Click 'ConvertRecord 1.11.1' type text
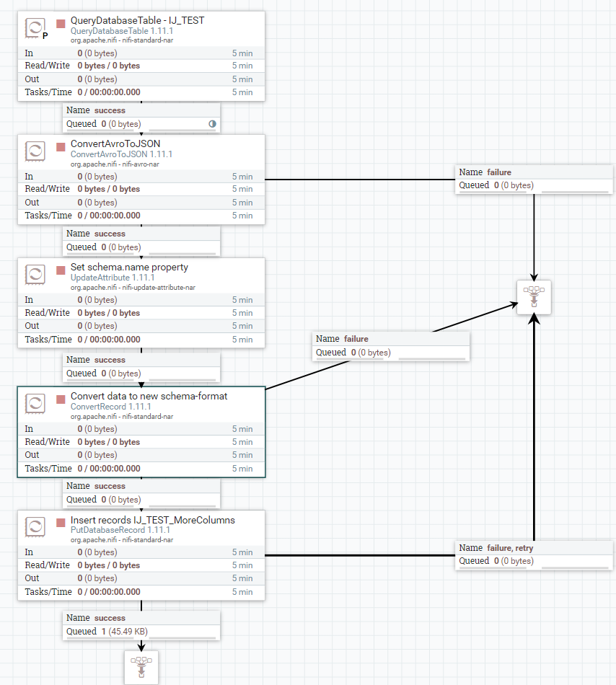This screenshot has height=685, width=616. click(111, 406)
